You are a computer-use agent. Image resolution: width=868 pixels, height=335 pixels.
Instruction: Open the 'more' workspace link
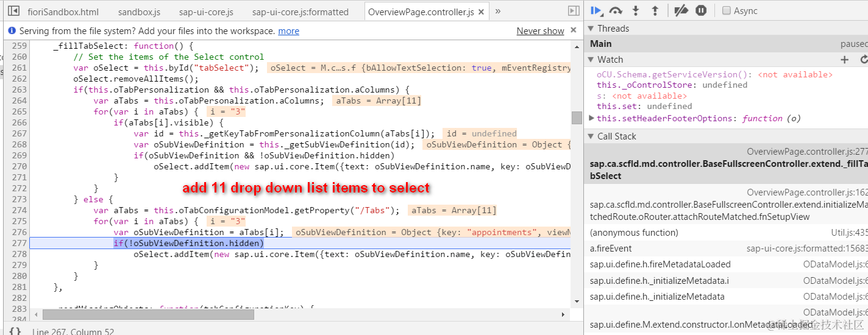(x=288, y=31)
